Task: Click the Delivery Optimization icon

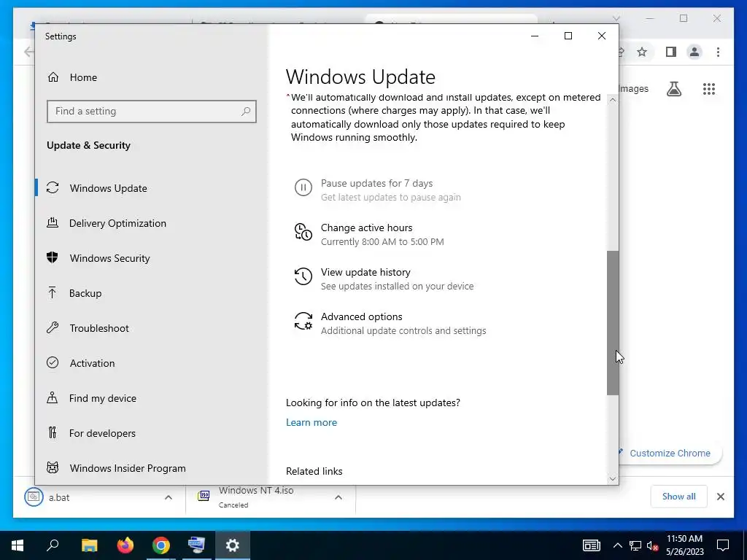Action: click(53, 222)
